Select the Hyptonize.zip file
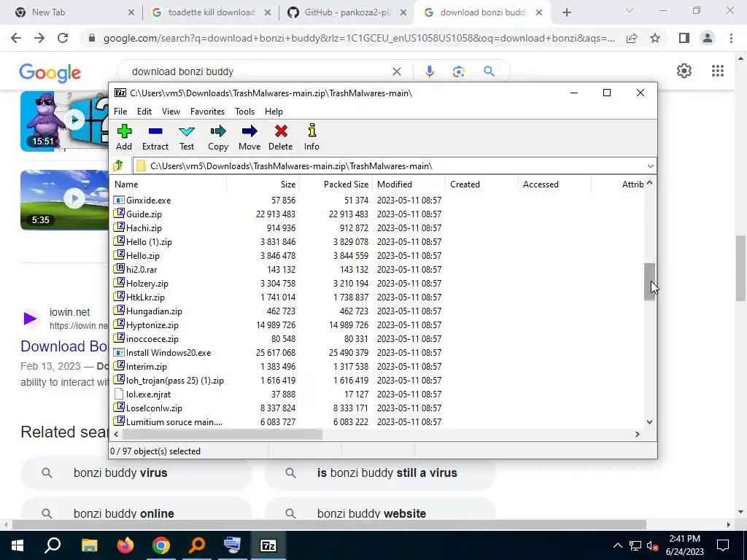Viewport: 747px width, 560px height. (152, 324)
